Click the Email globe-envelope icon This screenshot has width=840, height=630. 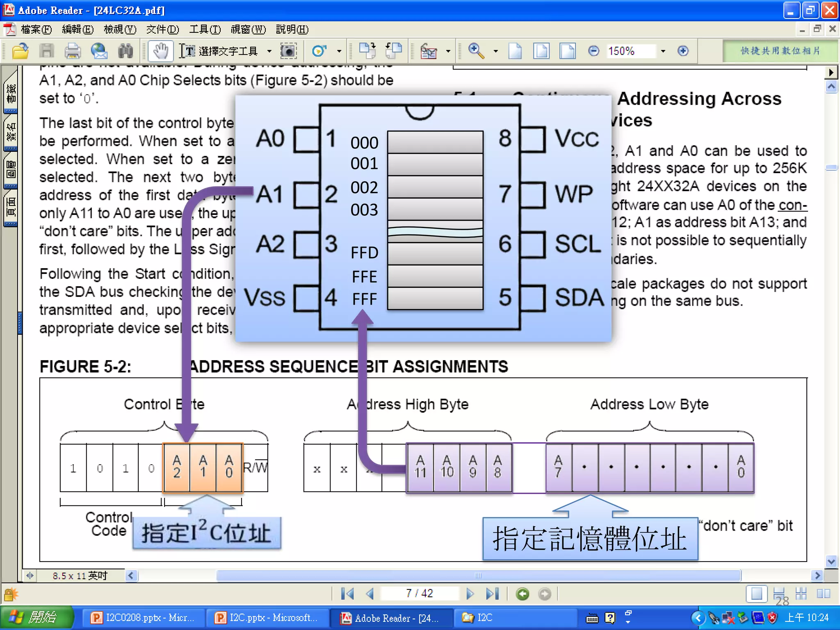pyautogui.click(x=99, y=51)
